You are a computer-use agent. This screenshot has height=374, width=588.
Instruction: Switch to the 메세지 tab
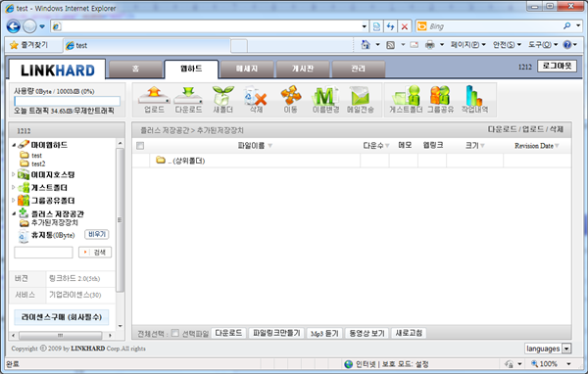(x=247, y=69)
